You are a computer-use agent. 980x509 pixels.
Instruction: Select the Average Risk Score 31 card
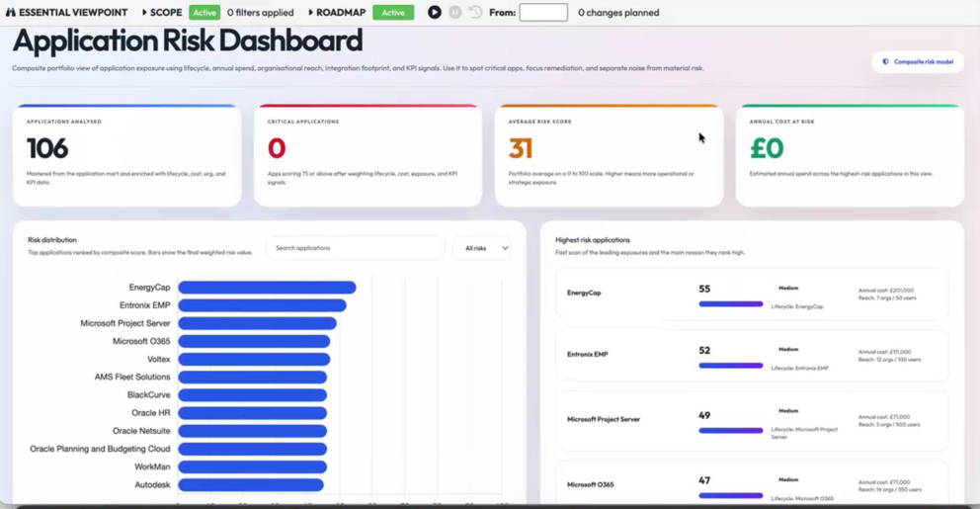tap(610, 155)
